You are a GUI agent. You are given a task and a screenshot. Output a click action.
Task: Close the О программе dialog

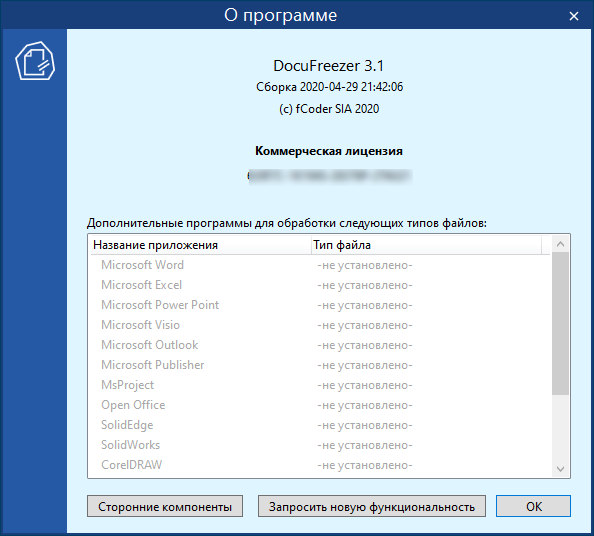(574, 16)
